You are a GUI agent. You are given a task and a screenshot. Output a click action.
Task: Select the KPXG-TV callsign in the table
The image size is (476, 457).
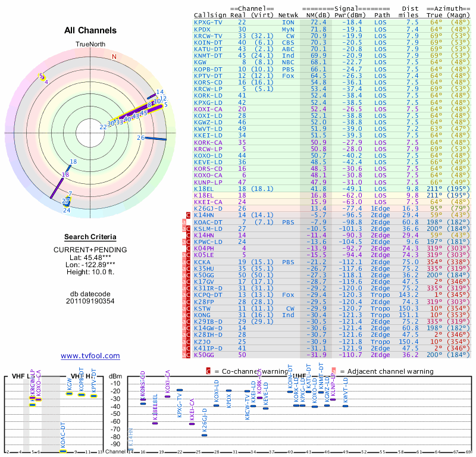click(208, 22)
